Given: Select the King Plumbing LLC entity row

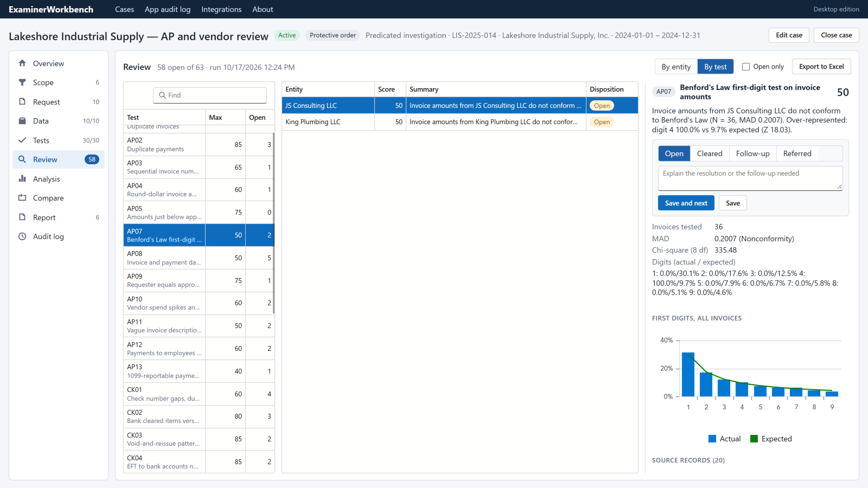Looking at the screenshot, I should 460,122.
